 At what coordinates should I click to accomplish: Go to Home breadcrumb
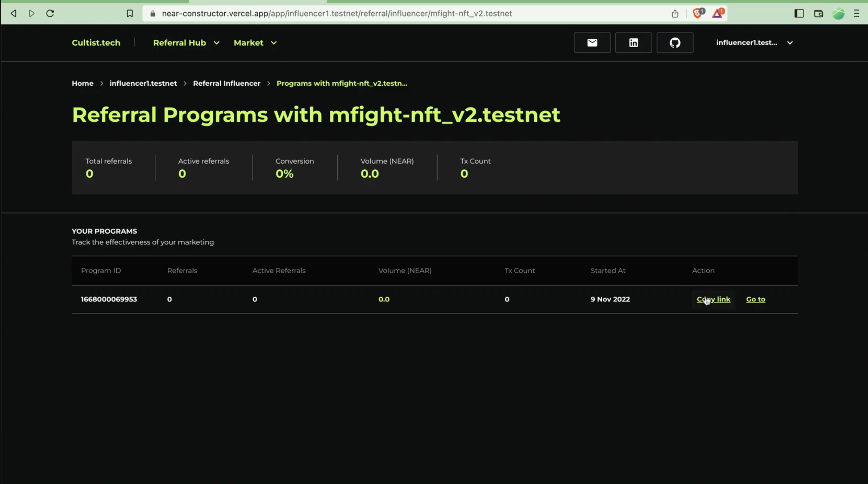click(82, 83)
